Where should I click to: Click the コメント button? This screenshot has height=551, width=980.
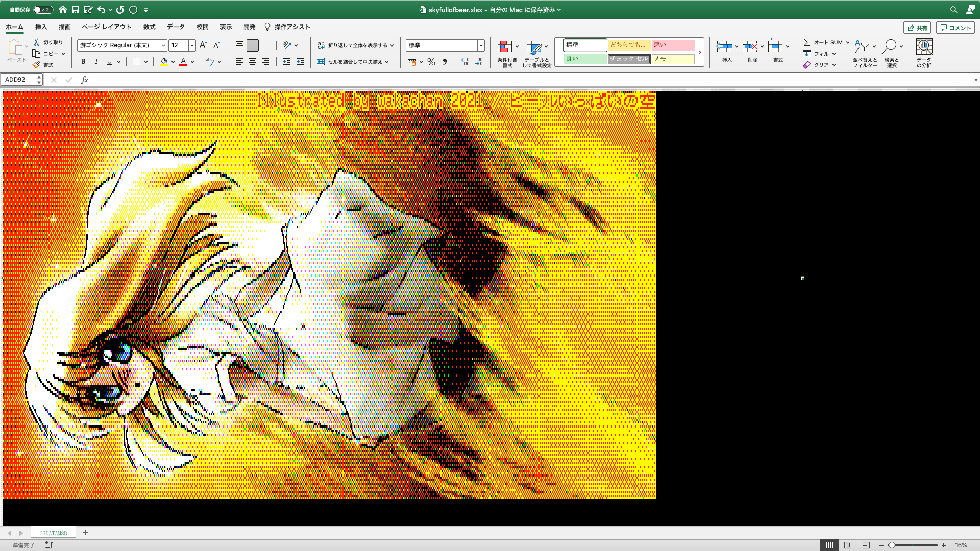[955, 28]
